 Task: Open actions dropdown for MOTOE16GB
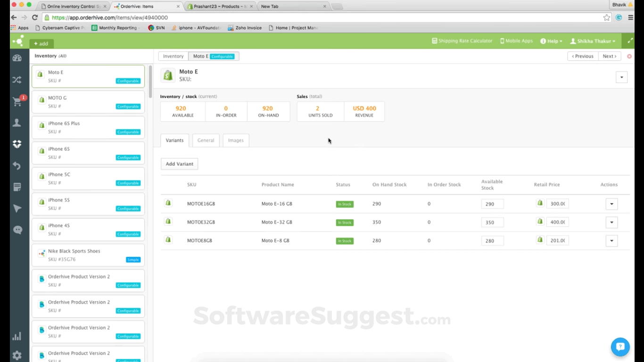pyautogui.click(x=611, y=204)
